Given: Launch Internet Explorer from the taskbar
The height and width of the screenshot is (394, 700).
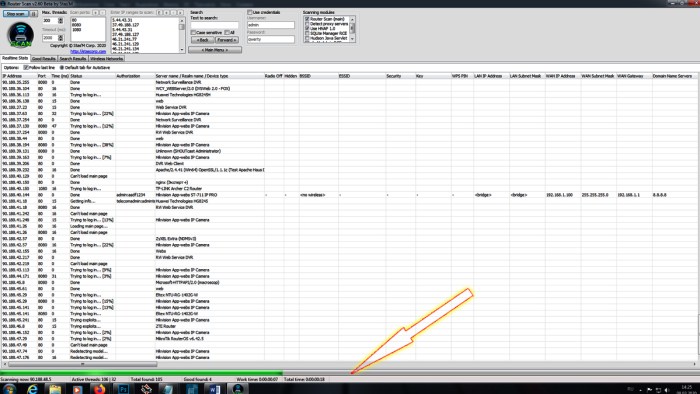Looking at the screenshot, I should (32, 389).
